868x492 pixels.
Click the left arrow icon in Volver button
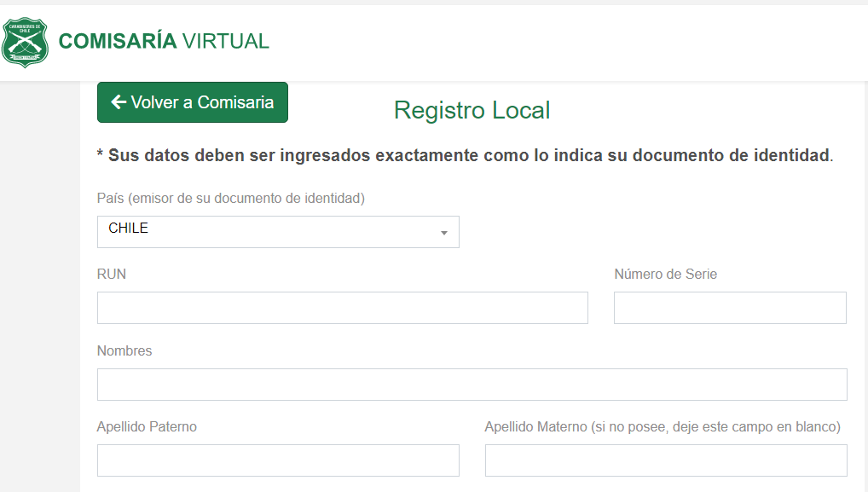click(119, 102)
